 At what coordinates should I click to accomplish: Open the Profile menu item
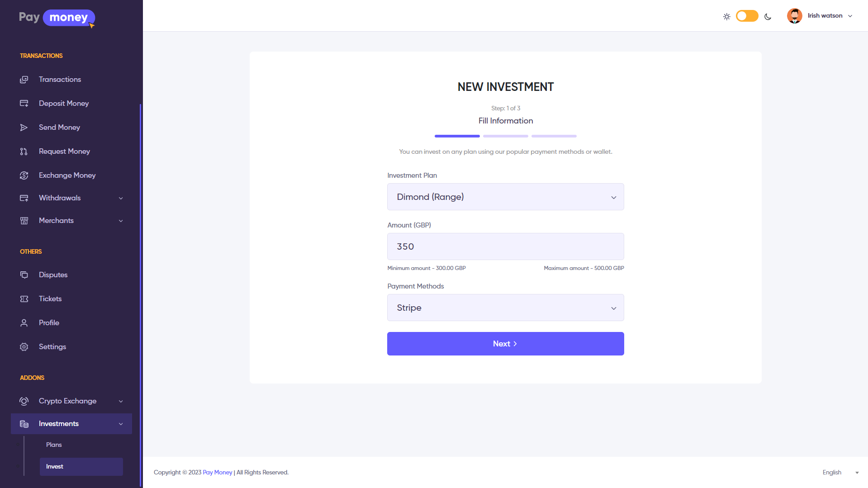pos(49,323)
